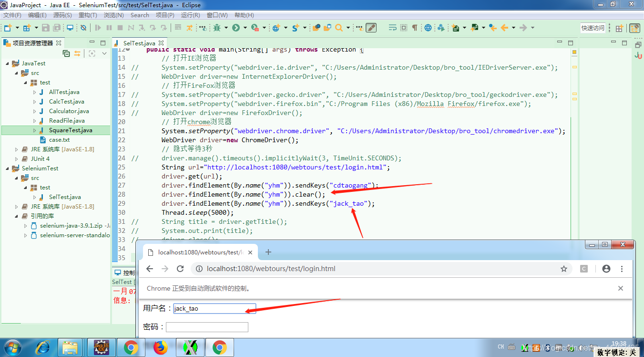
Task: Click the 密码 input field
Action: (x=207, y=327)
